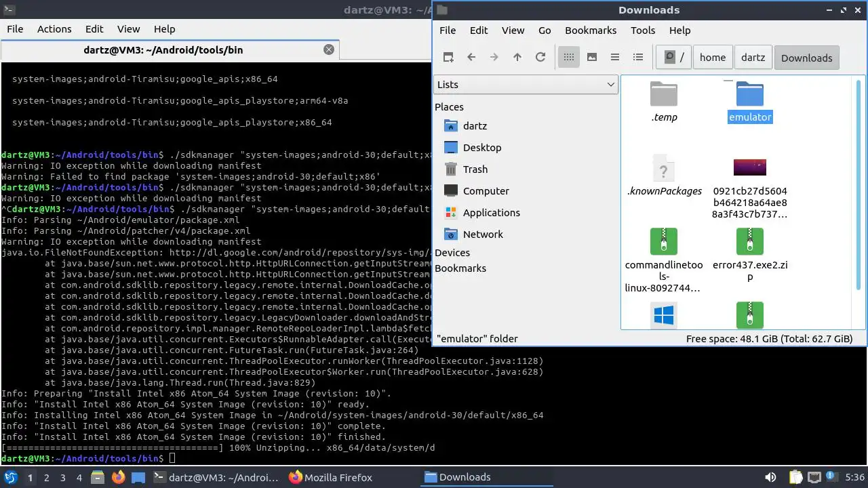This screenshot has width=868, height=488.
Task: Open Edit menu in Downloads window
Action: click(x=479, y=30)
